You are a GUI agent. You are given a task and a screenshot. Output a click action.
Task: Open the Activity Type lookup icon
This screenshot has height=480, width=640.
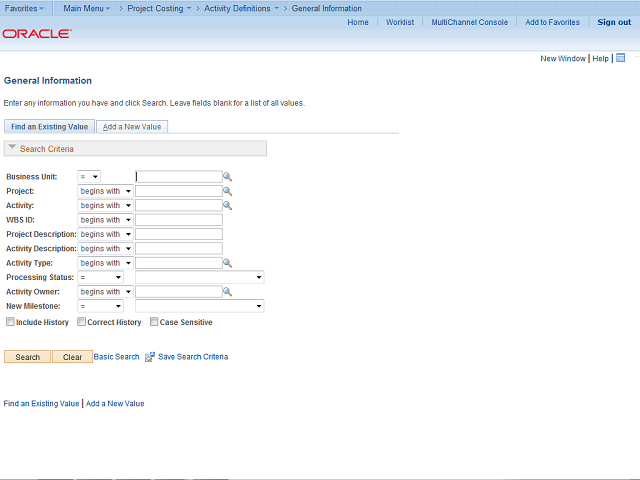tap(228, 263)
